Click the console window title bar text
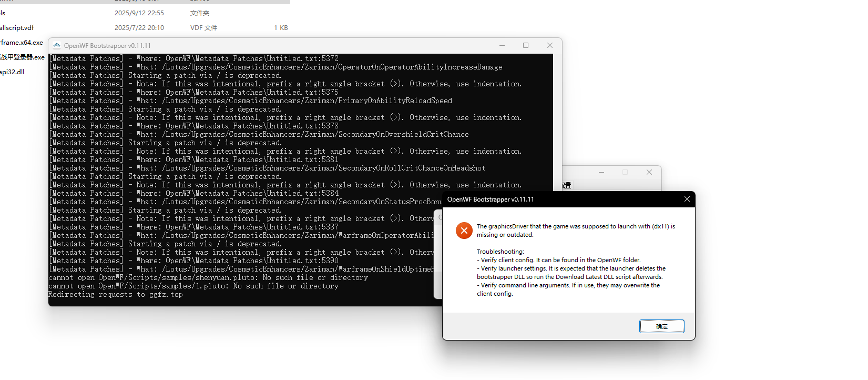This screenshot has height=380, width=868. pyautogui.click(x=107, y=46)
